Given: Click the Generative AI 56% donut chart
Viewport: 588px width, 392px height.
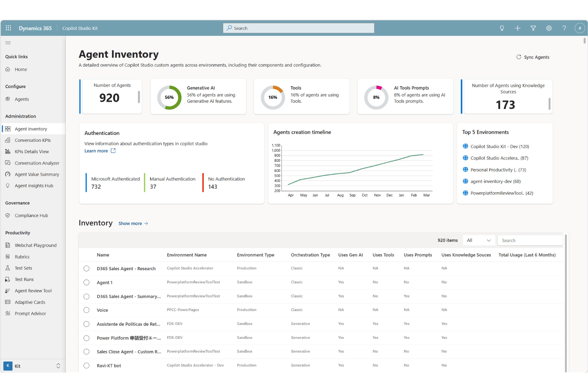Looking at the screenshot, I should pos(169,97).
